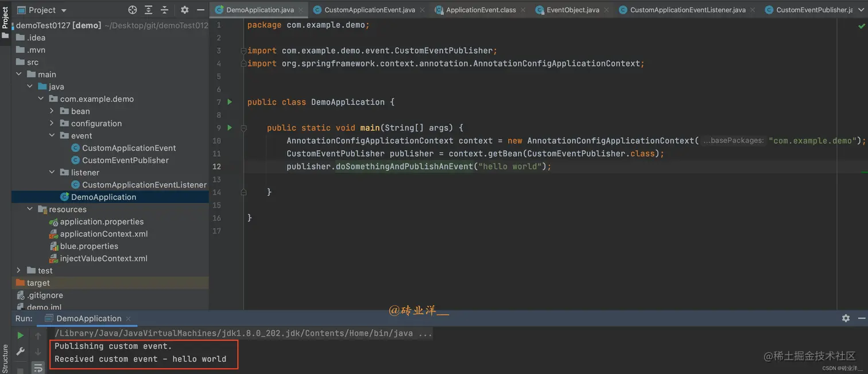
Task: Open Project panel gear settings
Action: (184, 10)
